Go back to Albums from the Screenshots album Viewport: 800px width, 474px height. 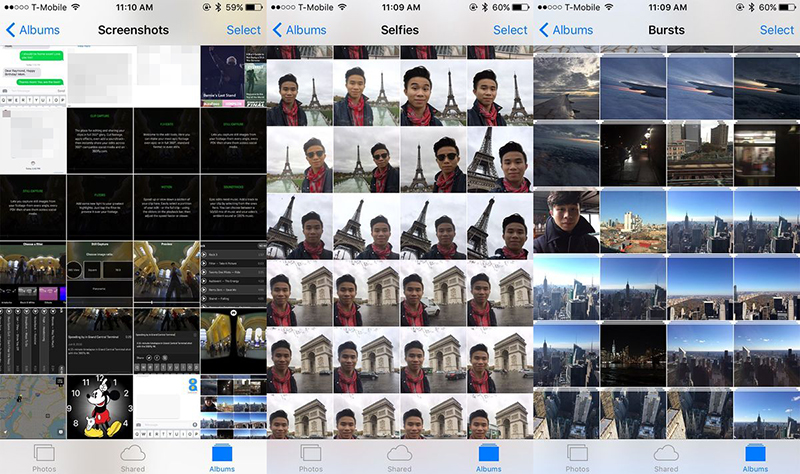[x=32, y=30]
